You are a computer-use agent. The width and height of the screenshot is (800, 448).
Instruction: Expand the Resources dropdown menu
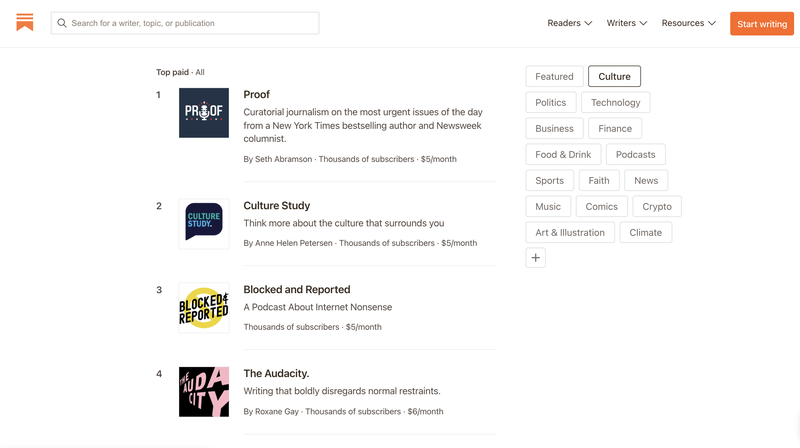[689, 23]
